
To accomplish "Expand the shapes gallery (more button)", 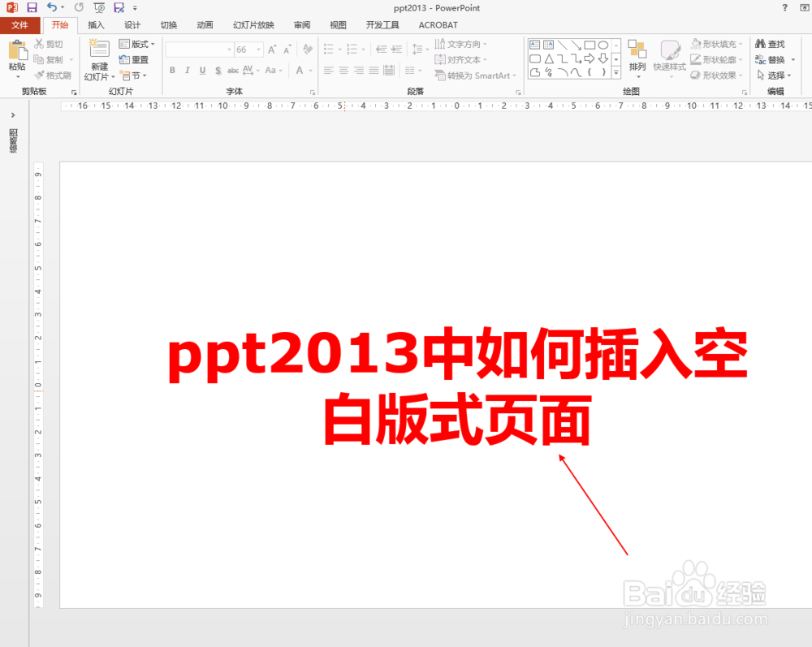I will [x=615, y=73].
